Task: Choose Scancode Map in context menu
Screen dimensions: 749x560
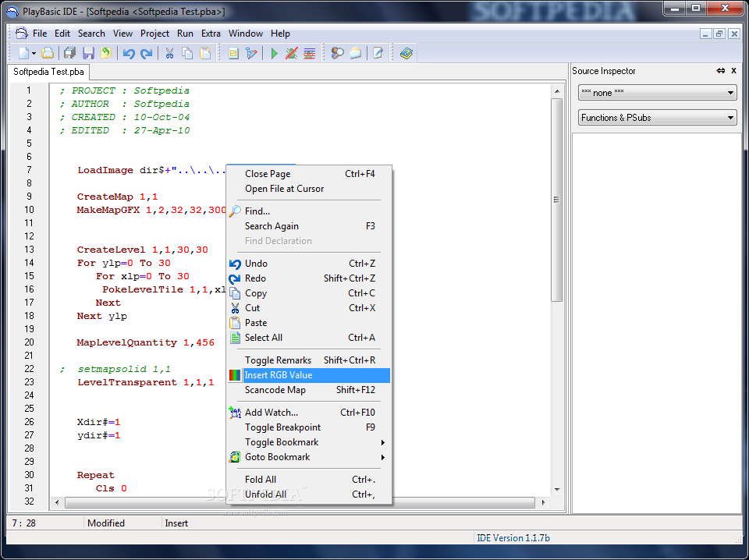Action: tap(310, 390)
